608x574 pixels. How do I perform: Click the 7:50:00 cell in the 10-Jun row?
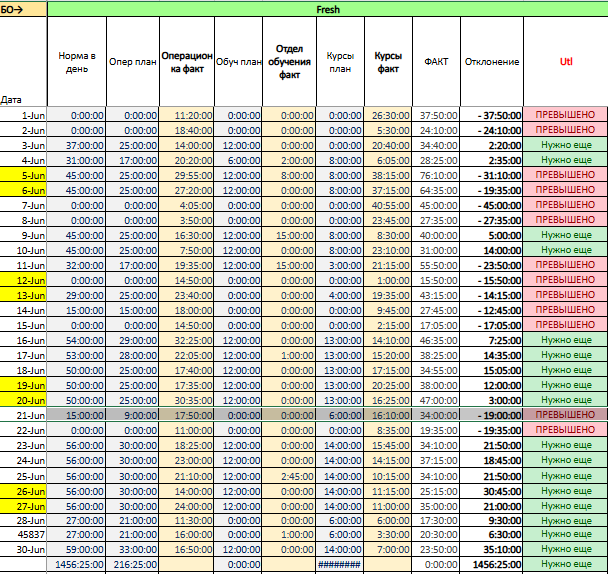tap(187, 251)
